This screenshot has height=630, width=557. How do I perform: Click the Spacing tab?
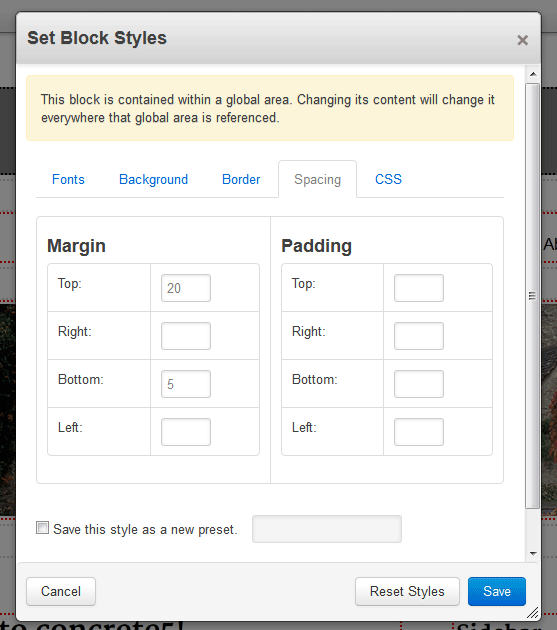click(x=317, y=179)
